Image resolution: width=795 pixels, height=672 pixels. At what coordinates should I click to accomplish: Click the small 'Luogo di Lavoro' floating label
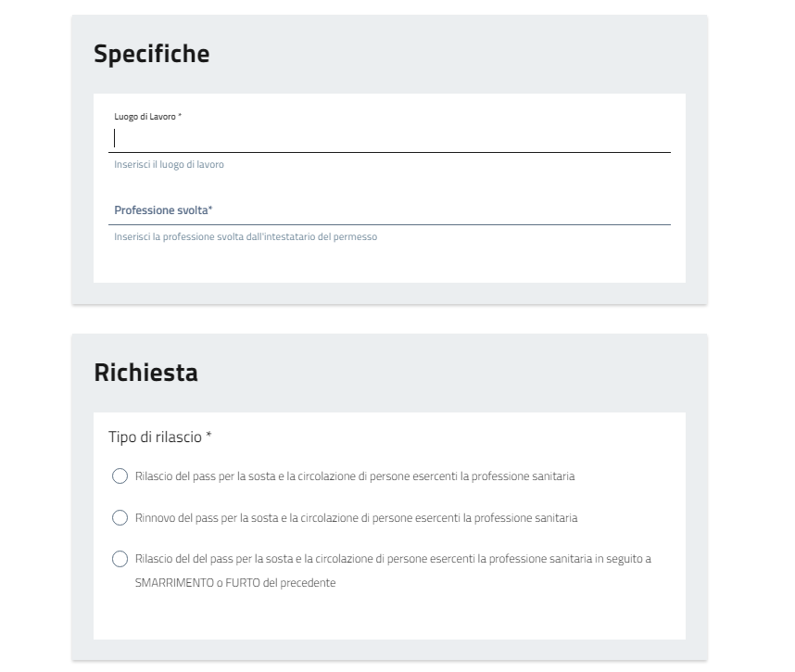(x=145, y=117)
